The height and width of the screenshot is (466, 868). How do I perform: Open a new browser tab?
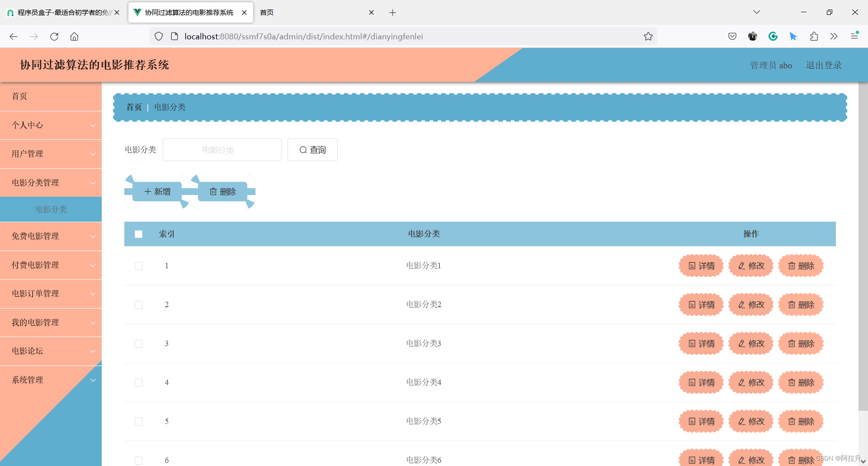[x=392, y=13]
